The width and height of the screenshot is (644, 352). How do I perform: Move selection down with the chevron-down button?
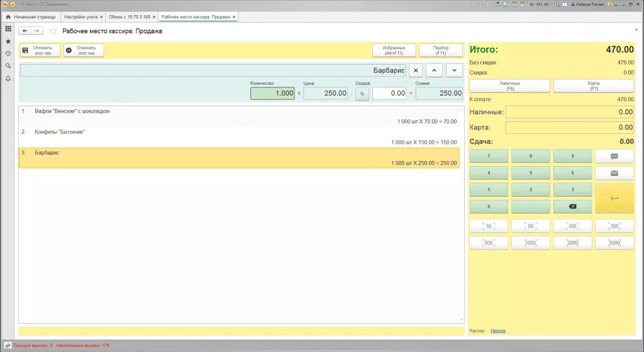coord(454,70)
